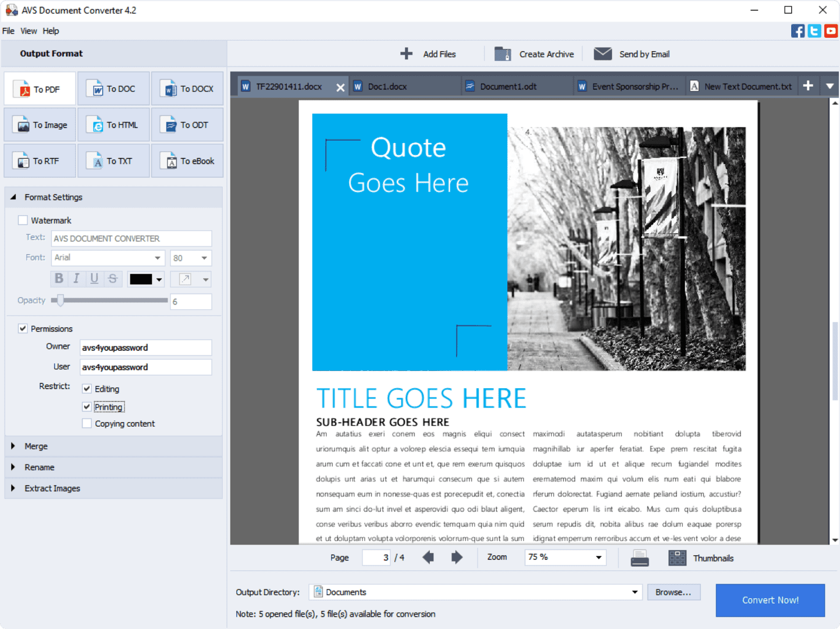Expand the Merge section

pos(13,446)
